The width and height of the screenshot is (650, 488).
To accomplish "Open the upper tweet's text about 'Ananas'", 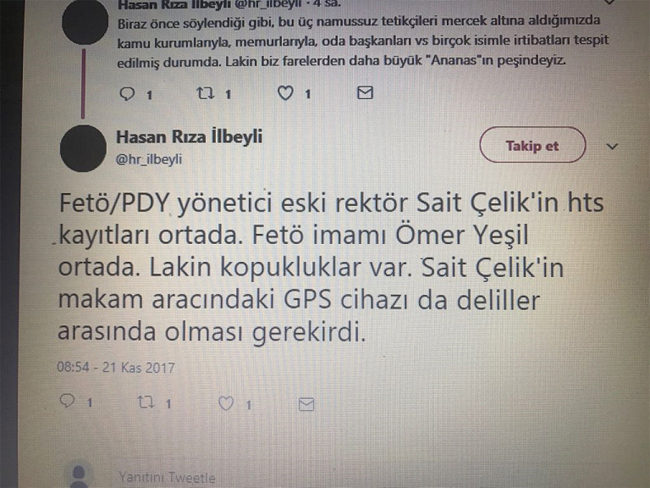I will point(363,41).
